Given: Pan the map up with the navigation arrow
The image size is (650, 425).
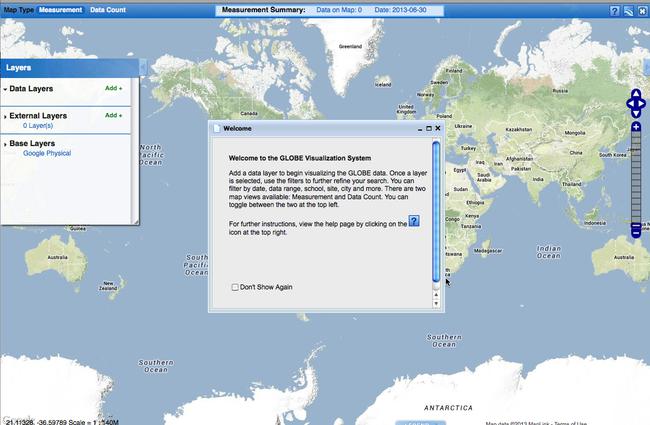Looking at the screenshot, I should (x=636, y=93).
